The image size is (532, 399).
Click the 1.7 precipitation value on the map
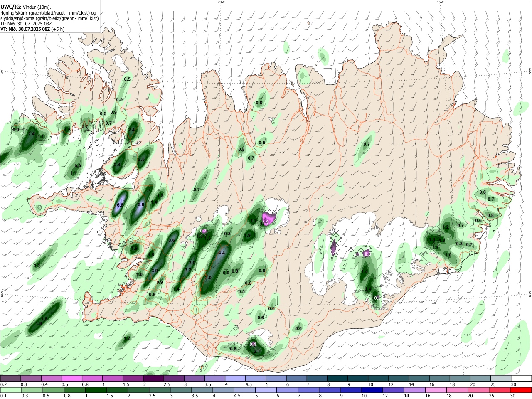[x=254, y=221]
